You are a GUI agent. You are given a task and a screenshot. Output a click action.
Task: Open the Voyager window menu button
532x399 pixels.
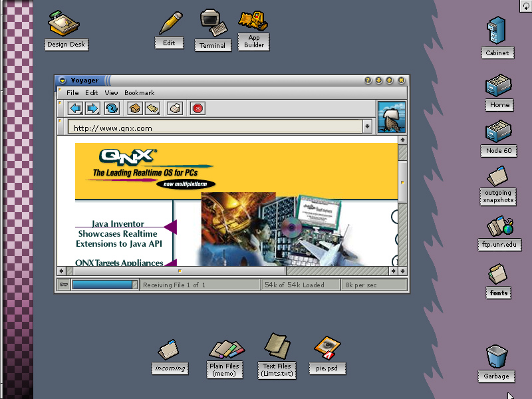(63, 80)
